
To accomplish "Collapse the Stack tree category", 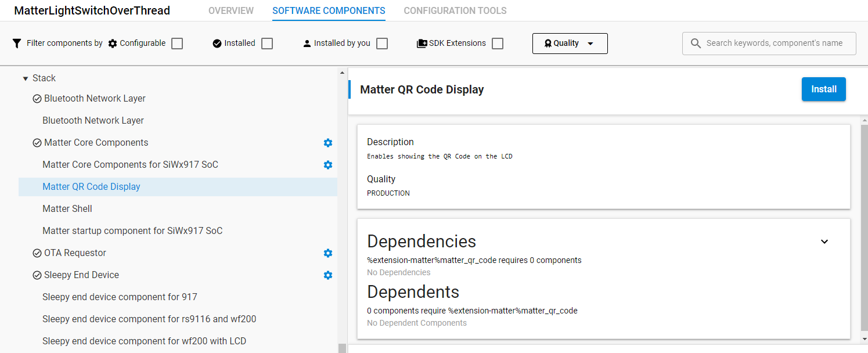I will click(x=26, y=78).
